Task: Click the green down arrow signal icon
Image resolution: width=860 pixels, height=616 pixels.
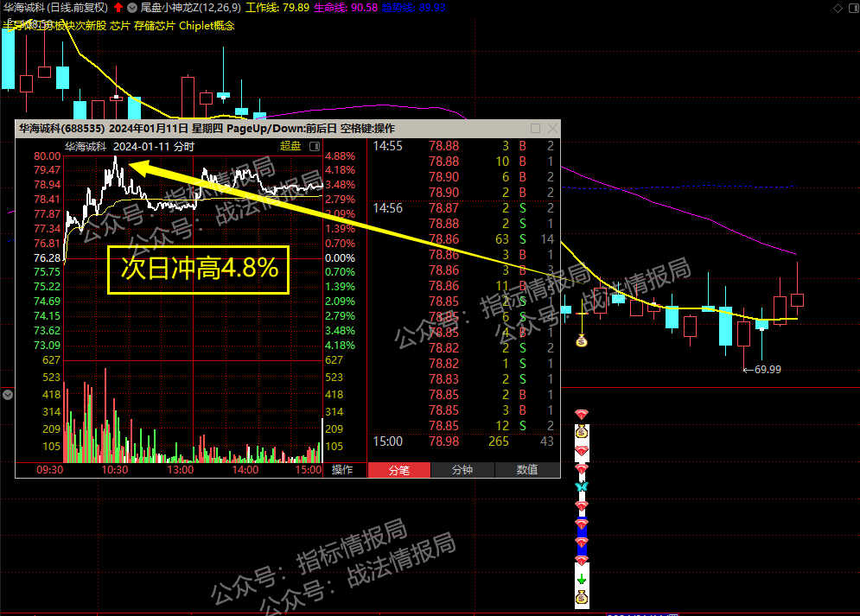Action: 582,579
